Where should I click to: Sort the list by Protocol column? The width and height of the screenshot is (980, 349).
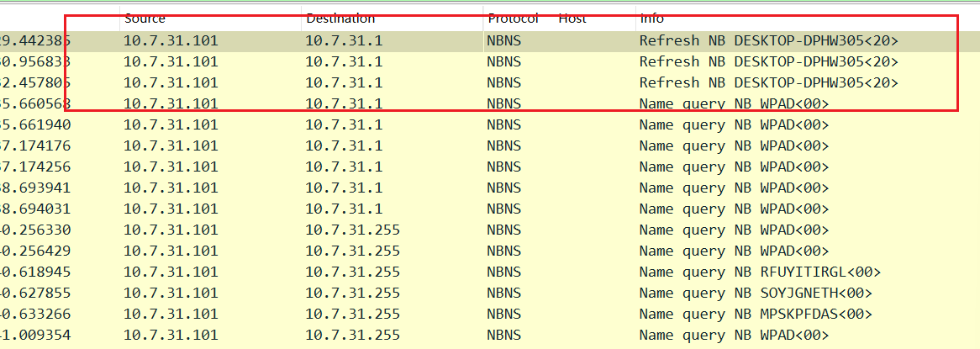[x=513, y=19]
